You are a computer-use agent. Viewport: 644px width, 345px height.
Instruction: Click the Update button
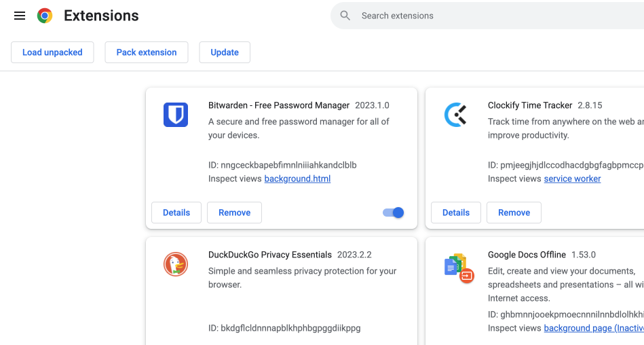pyautogui.click(x=225, y=52)
